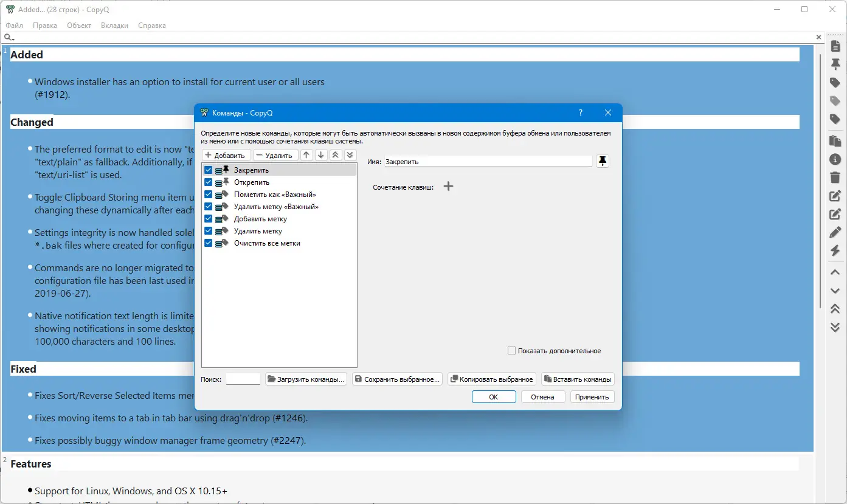Click the trash can icon in the sidebar
Image resolution: width=847 pixels, height=504 pixels.
click(835, 178)
